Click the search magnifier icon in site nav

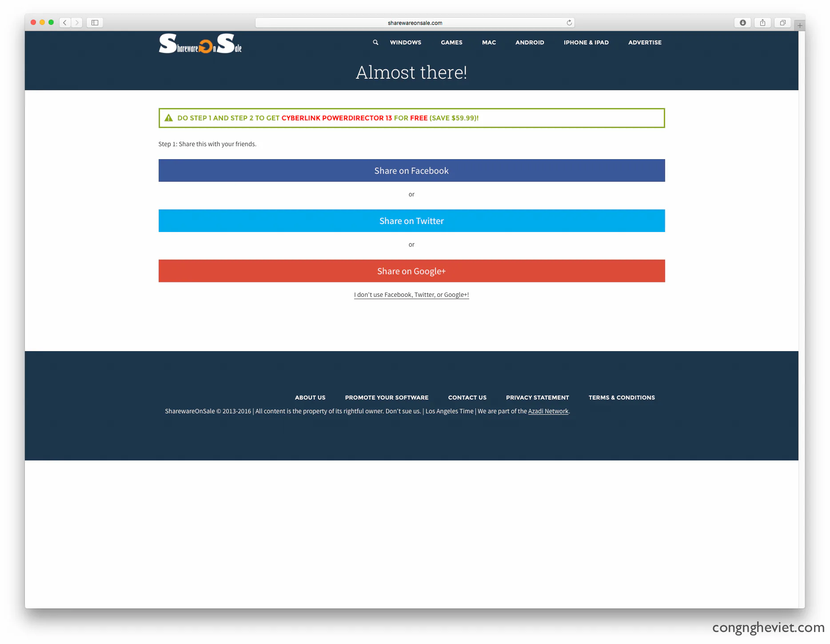375,42
